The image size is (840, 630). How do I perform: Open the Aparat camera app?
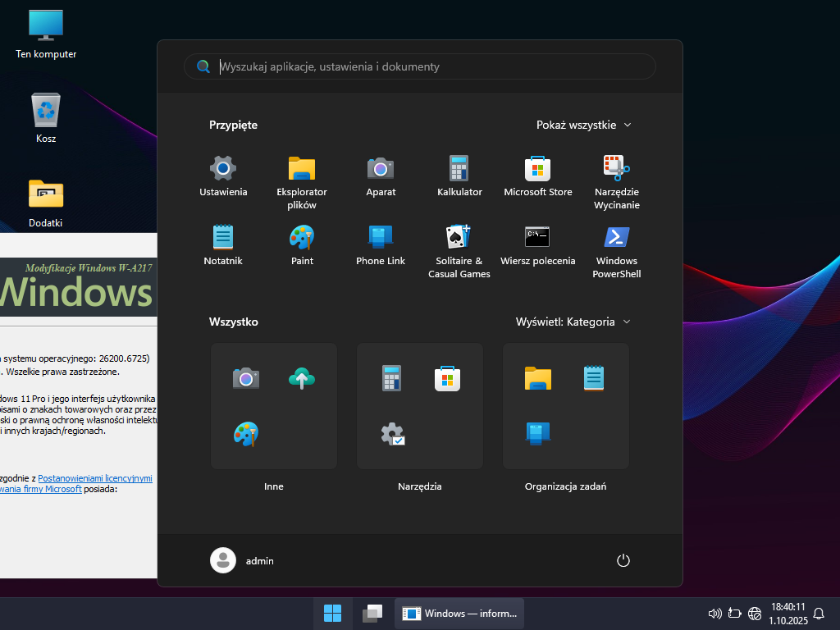(x=381, y=168)
